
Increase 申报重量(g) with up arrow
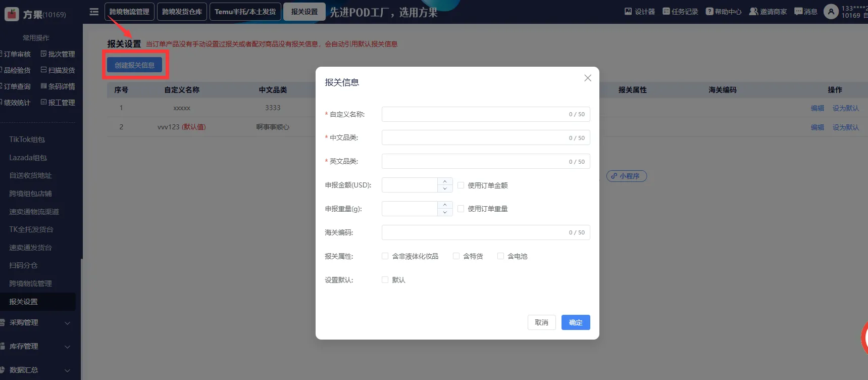point(445,205)
